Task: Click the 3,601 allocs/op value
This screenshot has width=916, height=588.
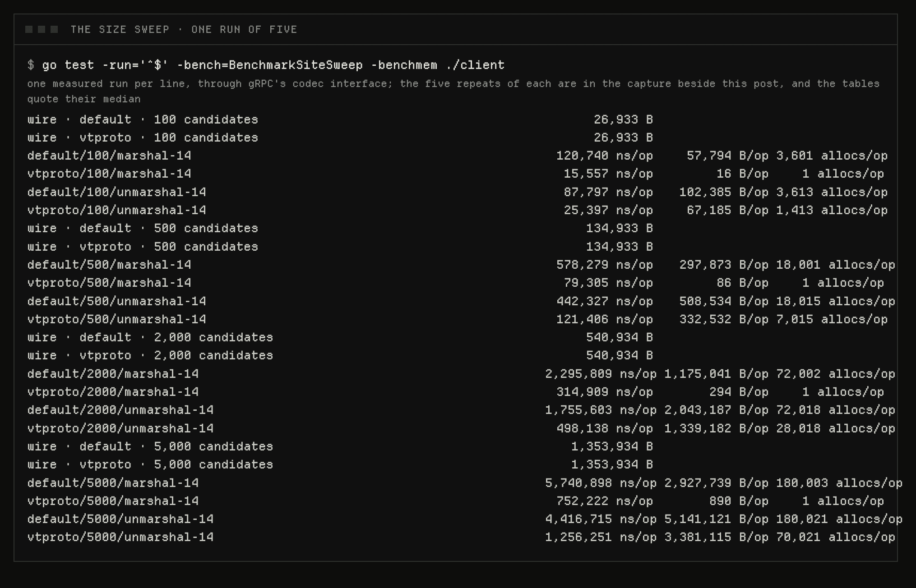Action: tap(832, 156)
